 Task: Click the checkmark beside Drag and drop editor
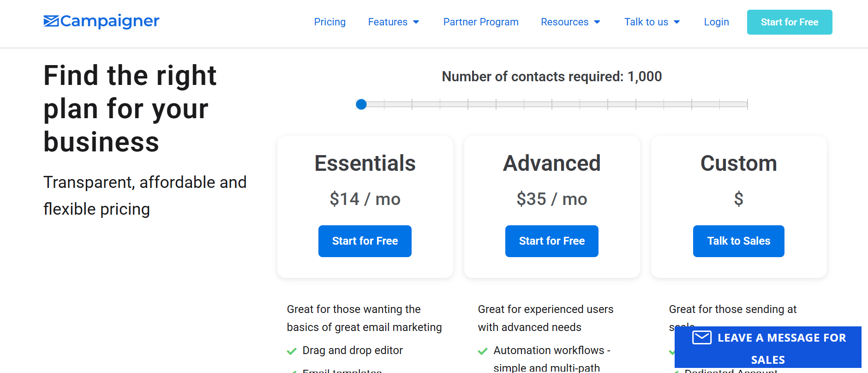click(x=292, y=351)
